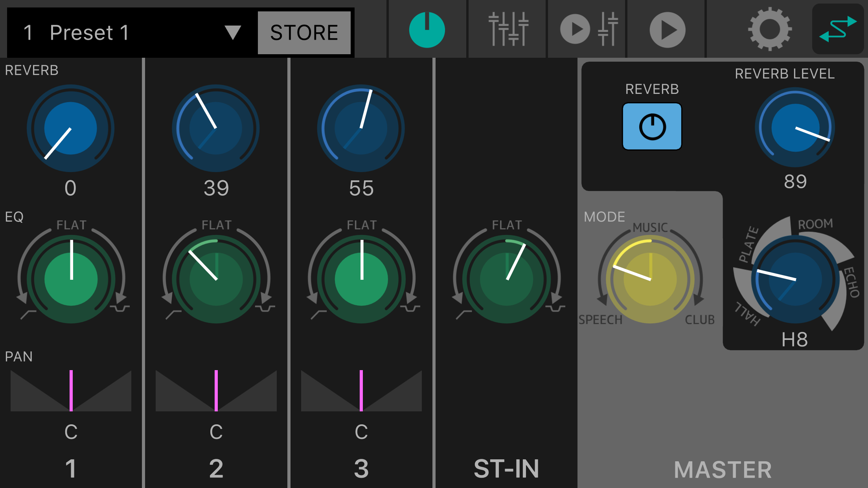Open settings gear icon
Screen dimensions: 868x488
click(x=769, y=29)
